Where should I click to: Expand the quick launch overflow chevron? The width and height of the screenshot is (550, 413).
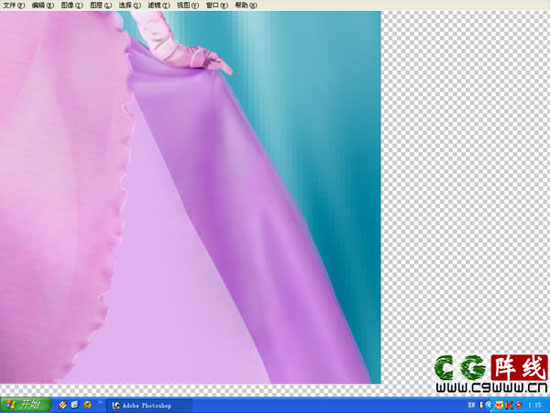tap(100, 403)
